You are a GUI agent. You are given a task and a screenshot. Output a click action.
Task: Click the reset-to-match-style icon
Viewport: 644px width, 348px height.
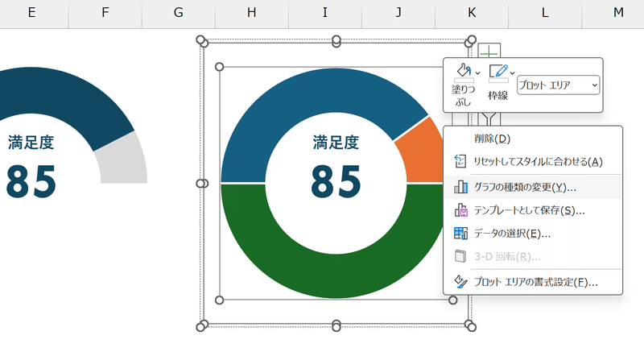coord(460,161)
